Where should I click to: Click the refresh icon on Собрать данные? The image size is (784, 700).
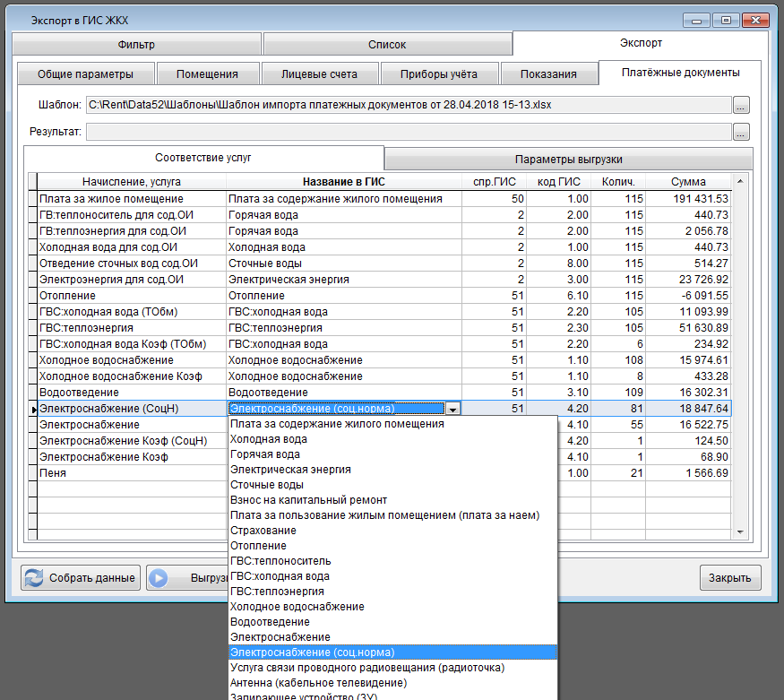point(34,578)
